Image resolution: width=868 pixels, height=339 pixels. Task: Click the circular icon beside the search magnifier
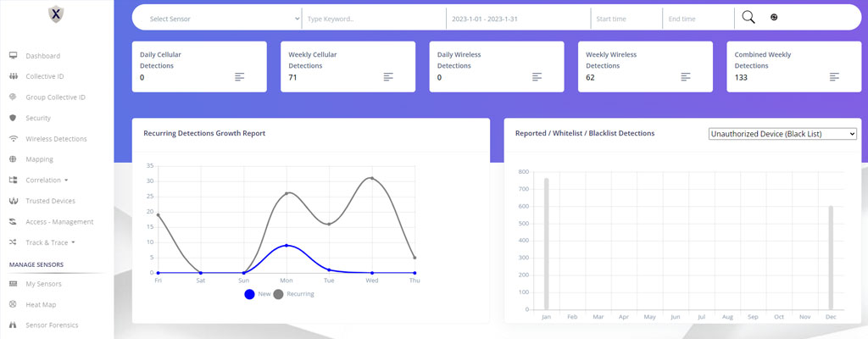[774, 18]
